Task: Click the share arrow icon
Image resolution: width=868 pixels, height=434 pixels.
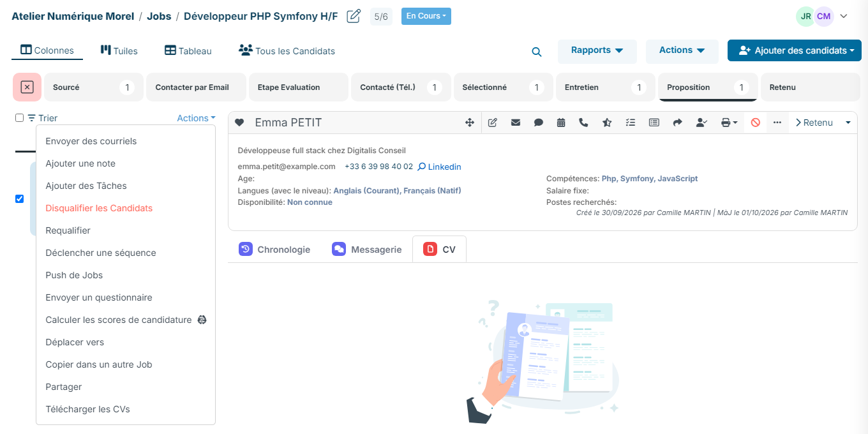Action: click(678, 123)
